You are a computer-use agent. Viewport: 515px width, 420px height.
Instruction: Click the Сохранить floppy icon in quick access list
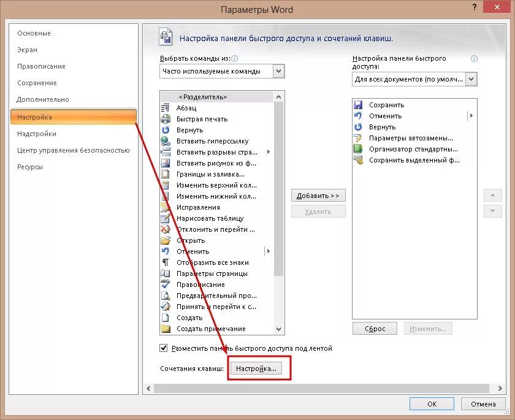click(358, 105)
